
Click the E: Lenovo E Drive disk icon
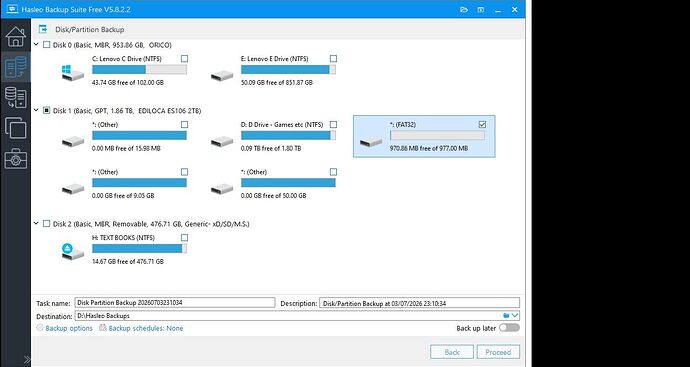point(222,76)
